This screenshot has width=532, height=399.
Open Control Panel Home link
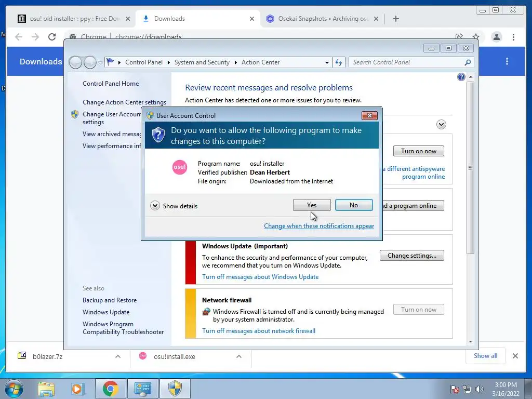click(x=111, y=84)
